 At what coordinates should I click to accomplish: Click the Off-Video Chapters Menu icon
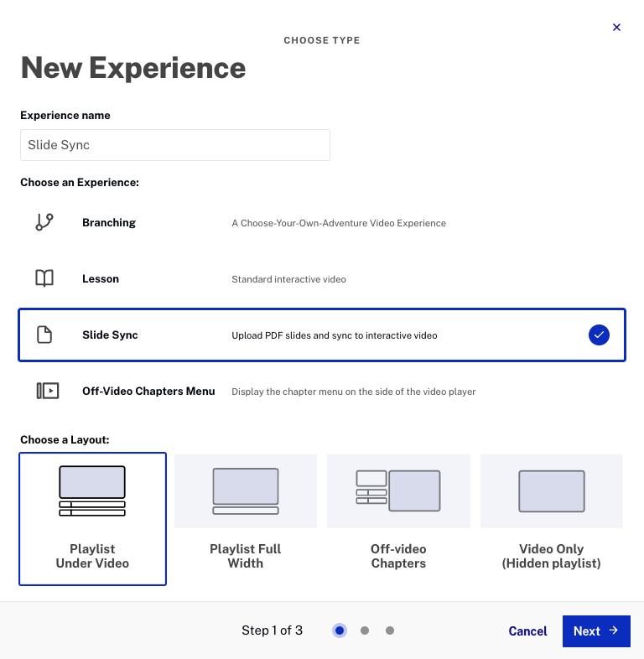48,391
